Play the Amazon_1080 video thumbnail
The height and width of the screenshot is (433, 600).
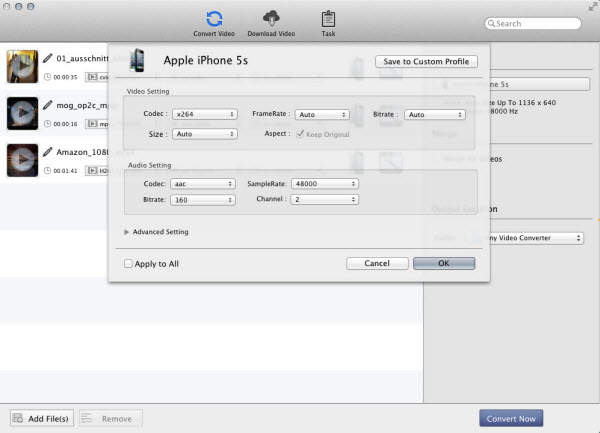(x=23, y=160)
